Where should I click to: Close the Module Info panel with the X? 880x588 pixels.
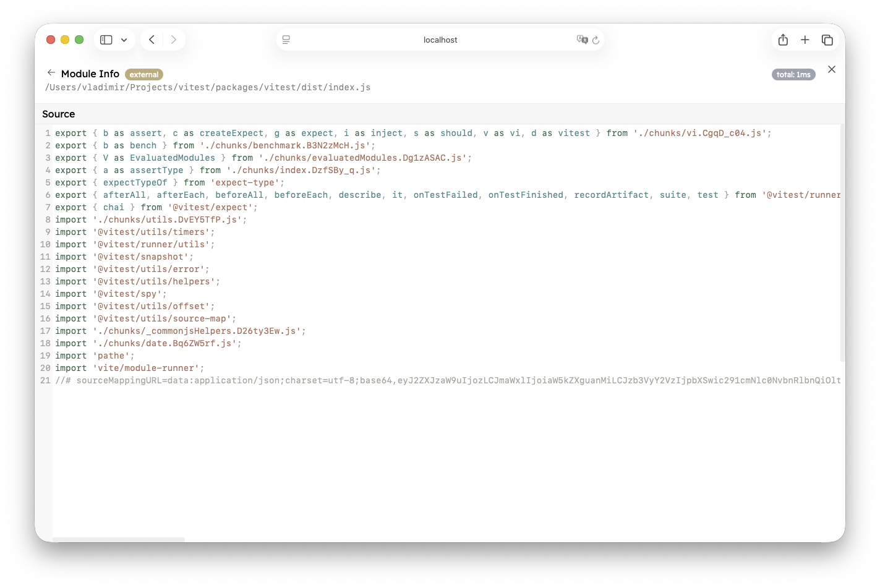click(832, 69)
